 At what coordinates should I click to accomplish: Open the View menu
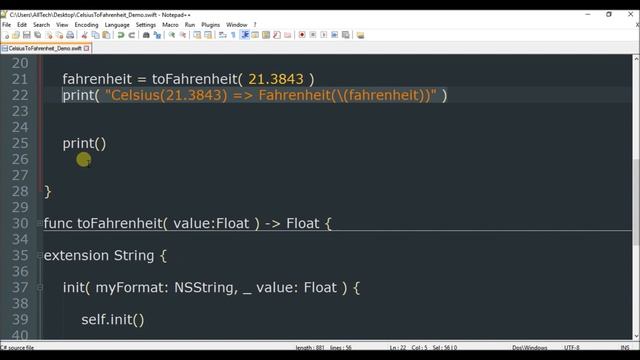pos(62,25)
